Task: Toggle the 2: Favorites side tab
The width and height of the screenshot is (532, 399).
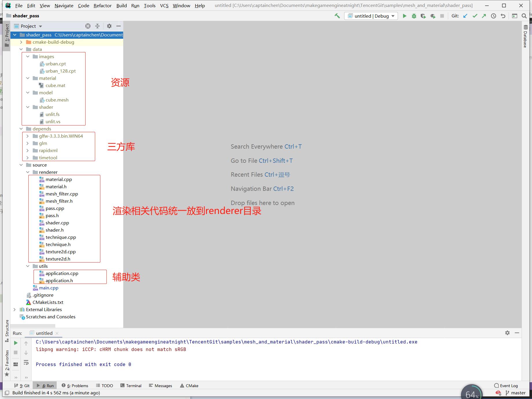Action: tap(7, 363)
